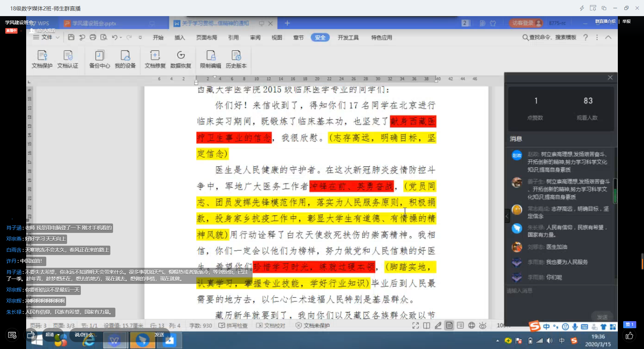Open the 文档保护 document protection tool
Image resolution: width=644 pixels, height=349 pixels.
click(42, 59)
